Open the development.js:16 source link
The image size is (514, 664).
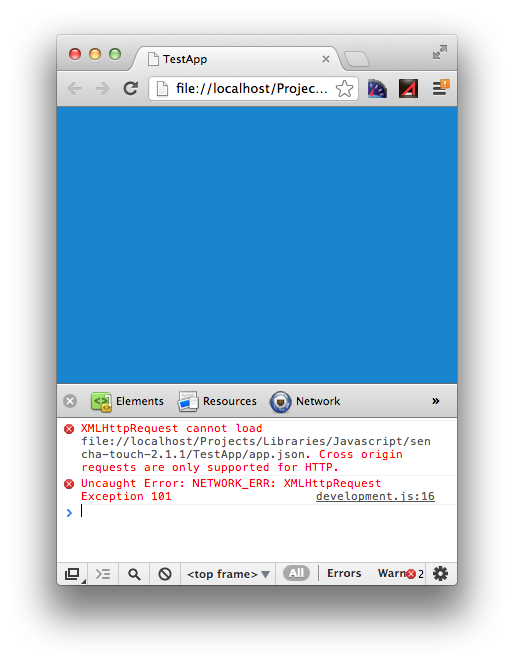click(x=375, y=496)
